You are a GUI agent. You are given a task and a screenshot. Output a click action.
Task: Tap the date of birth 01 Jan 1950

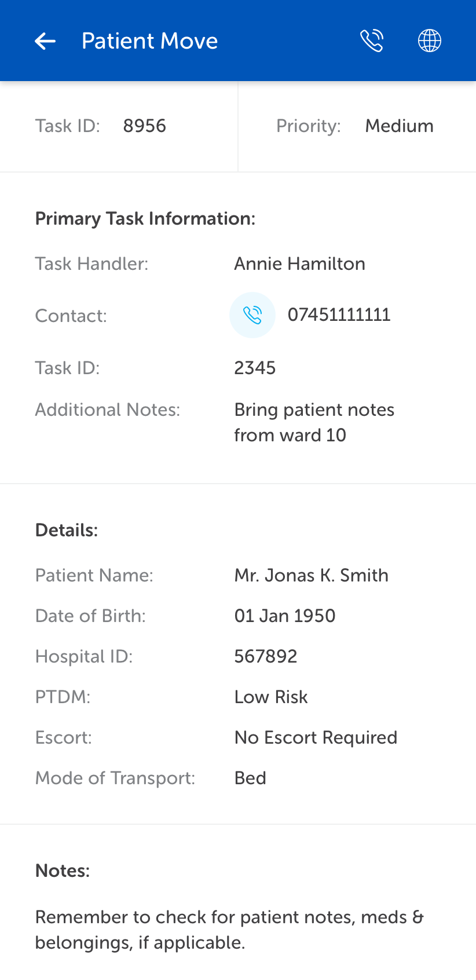click(284, 616)
